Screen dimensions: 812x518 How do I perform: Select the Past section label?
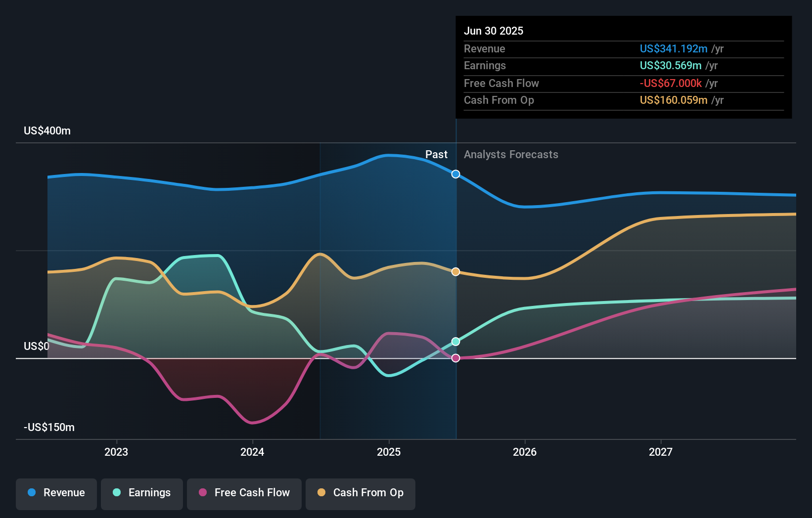click(436, 155)
